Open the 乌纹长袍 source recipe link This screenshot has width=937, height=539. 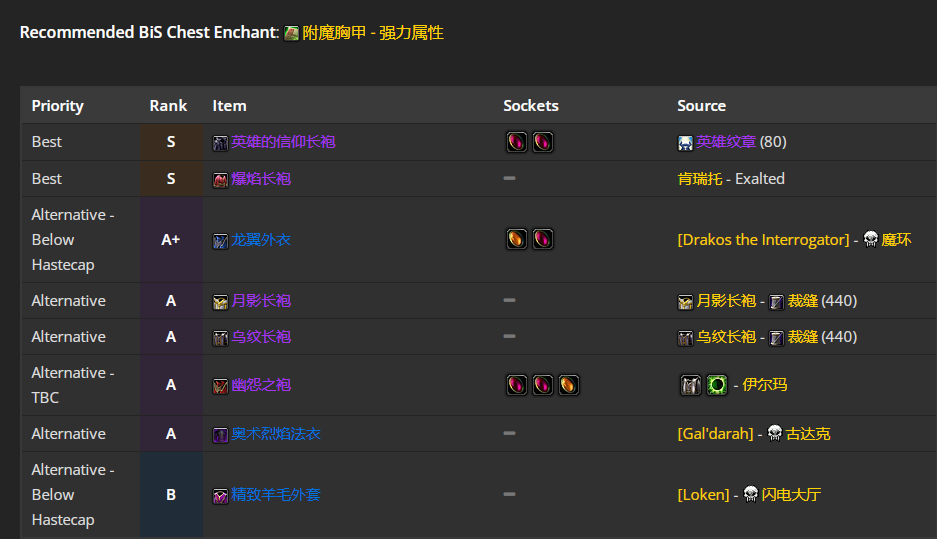(726, 337)
